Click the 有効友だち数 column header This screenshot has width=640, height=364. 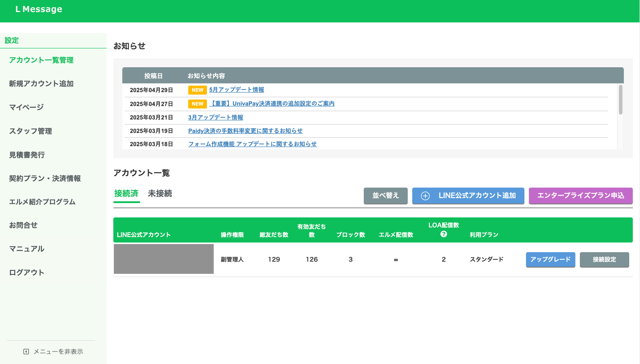312,230
